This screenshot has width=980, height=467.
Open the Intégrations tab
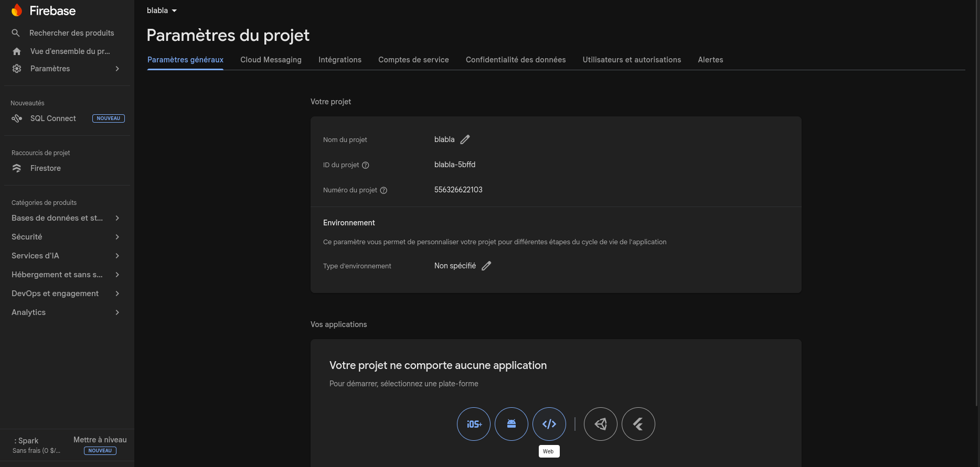tap(340, 60)
